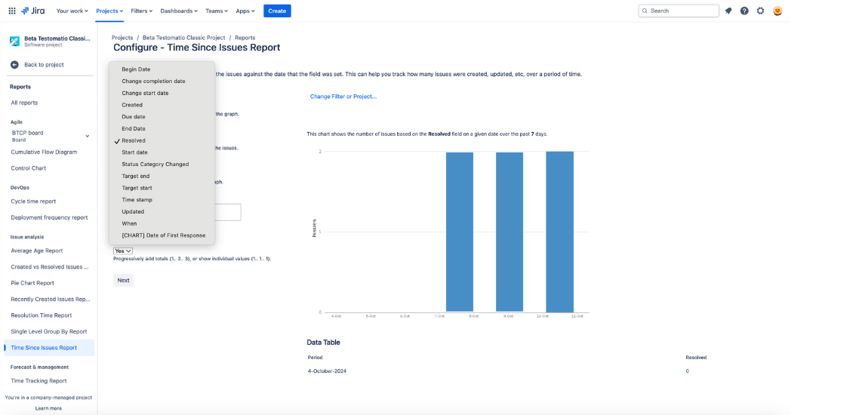This screenshot has width=868, height=415.
Task: Click the blue bar for 8-Oct
Action: pyautogui.click(x=460, y=232)
